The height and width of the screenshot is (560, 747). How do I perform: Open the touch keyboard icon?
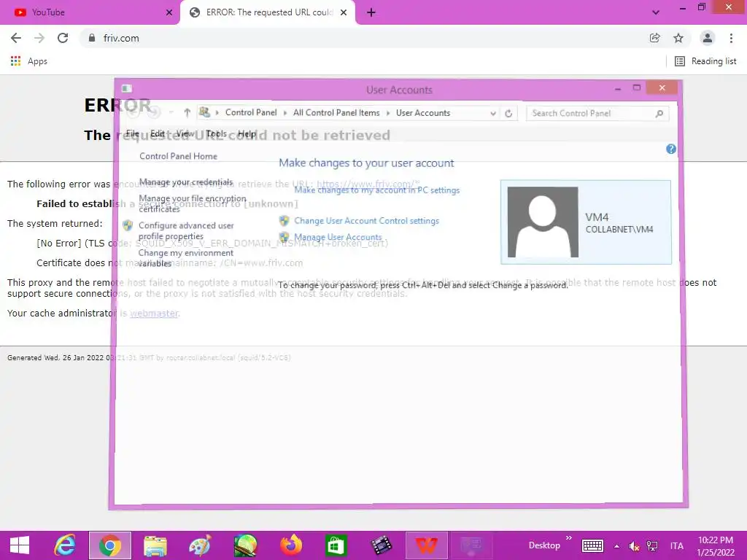point(592,546)
